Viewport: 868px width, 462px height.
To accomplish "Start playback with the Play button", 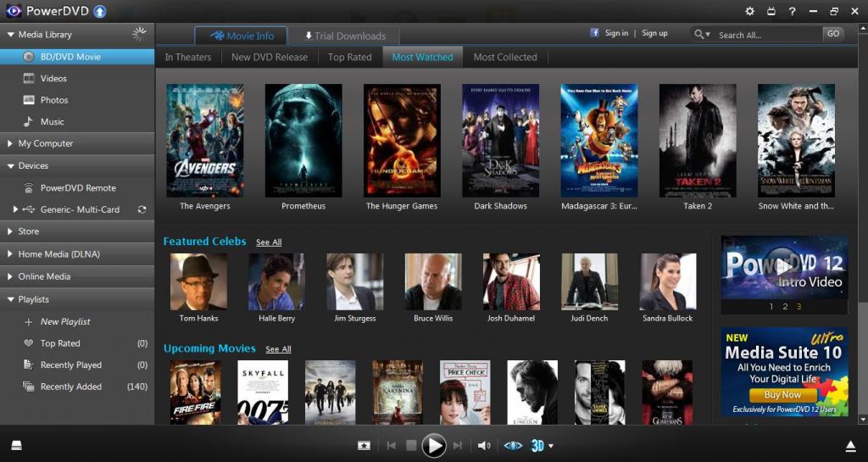I will tap(434, 445).
